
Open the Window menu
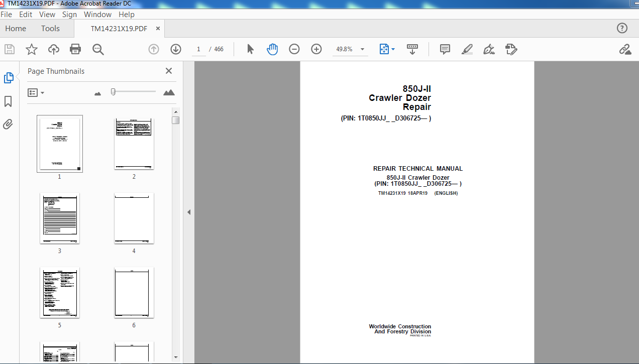pyautogui.click(x=98, y=15)
